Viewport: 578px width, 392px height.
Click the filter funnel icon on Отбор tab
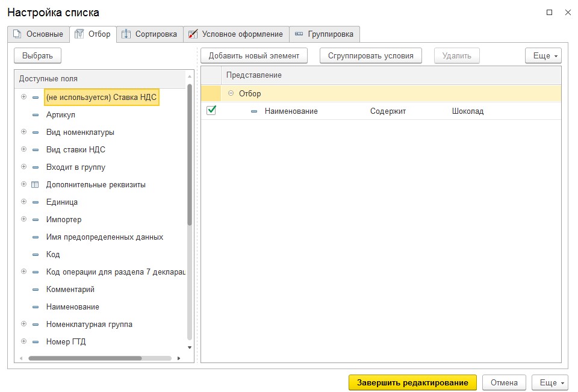79,34
